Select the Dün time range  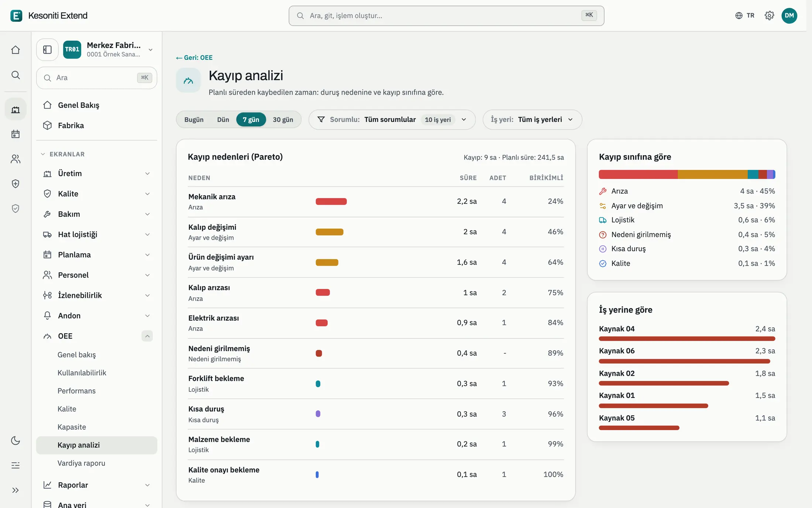point(223,120)
